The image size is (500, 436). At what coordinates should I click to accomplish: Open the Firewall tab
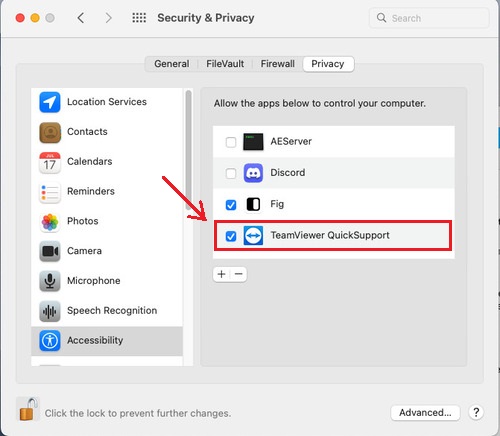click(x=278, y=64)
